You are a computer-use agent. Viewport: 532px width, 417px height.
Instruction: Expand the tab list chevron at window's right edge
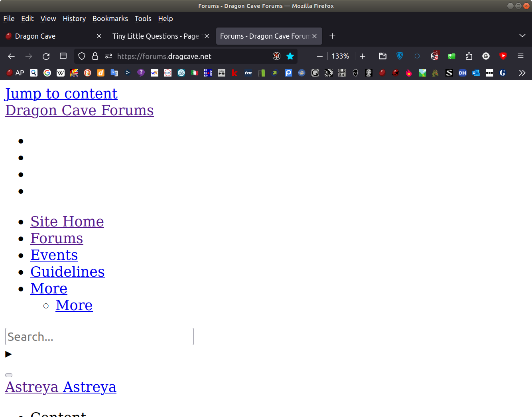tap(522, 35)
